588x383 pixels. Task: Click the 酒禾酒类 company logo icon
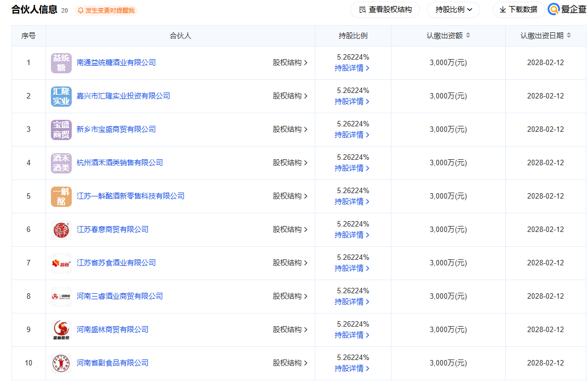pos(61,163)
